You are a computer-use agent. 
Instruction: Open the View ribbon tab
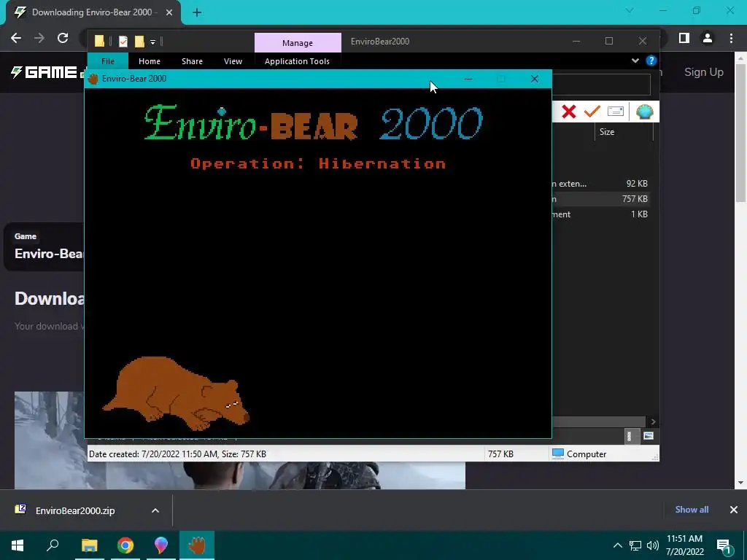point(233,61)
